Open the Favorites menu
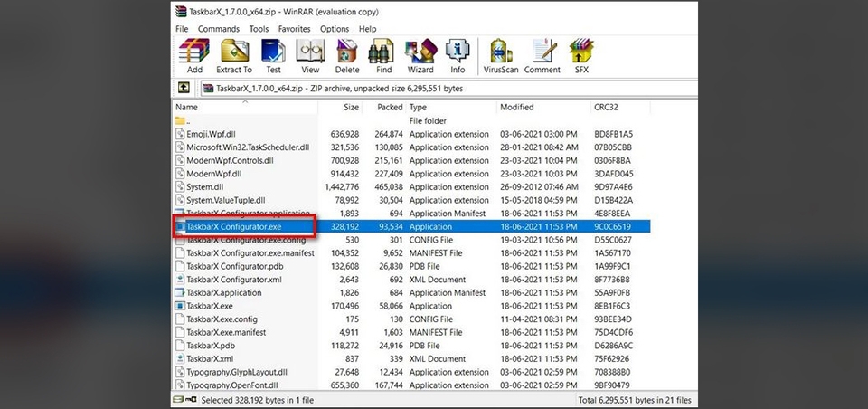The image size is (868, 409). coord(295,29)
